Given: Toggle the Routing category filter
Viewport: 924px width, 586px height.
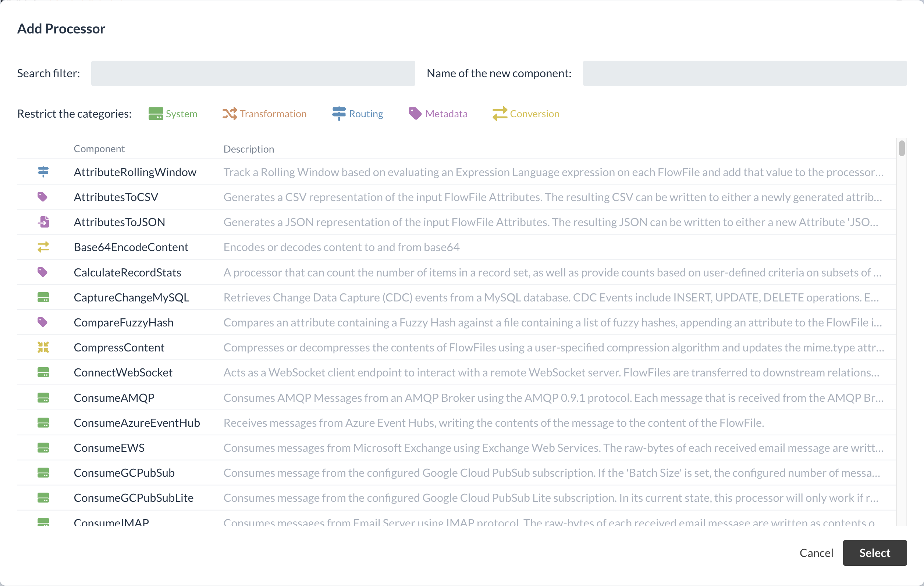Looking at the screenshot, I should click(357, 113).
